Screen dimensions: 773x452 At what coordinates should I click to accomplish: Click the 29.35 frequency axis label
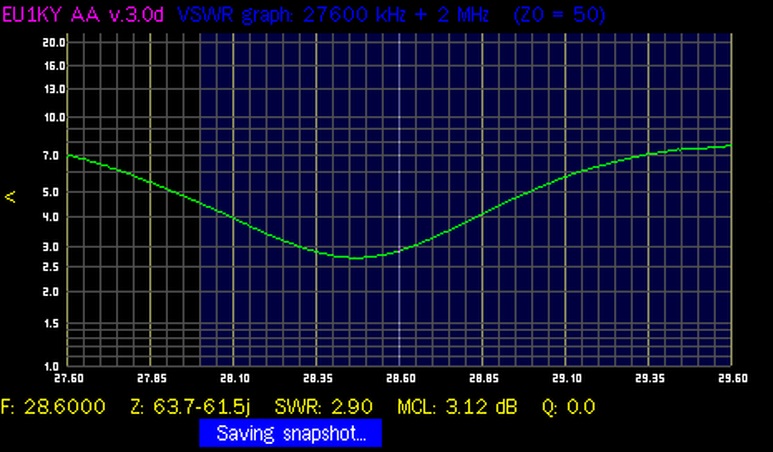pyautogui.click(x=650, y=379)
